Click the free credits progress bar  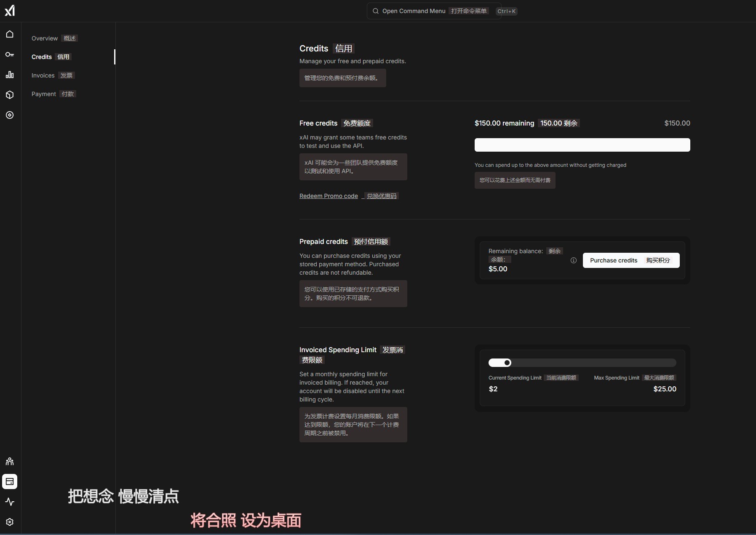coord(582,145)
